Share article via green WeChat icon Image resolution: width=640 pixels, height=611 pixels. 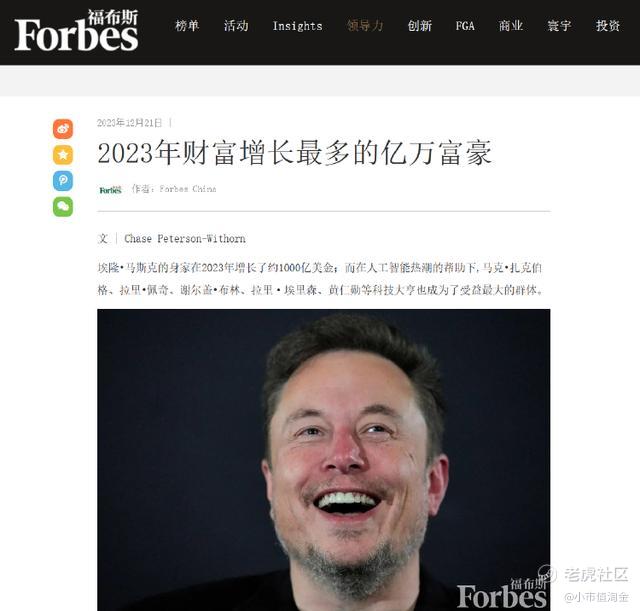63,207
